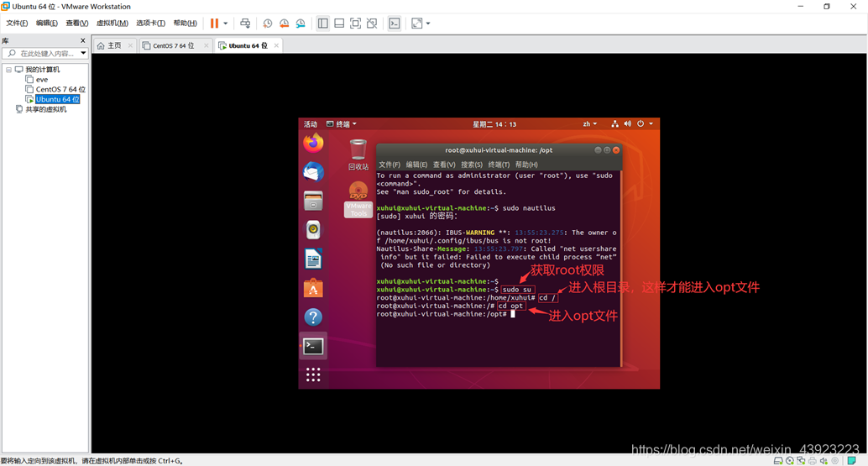Open LibreOffice Writer from the dock
The image size is (868, 466).
(x=313, y=259)
